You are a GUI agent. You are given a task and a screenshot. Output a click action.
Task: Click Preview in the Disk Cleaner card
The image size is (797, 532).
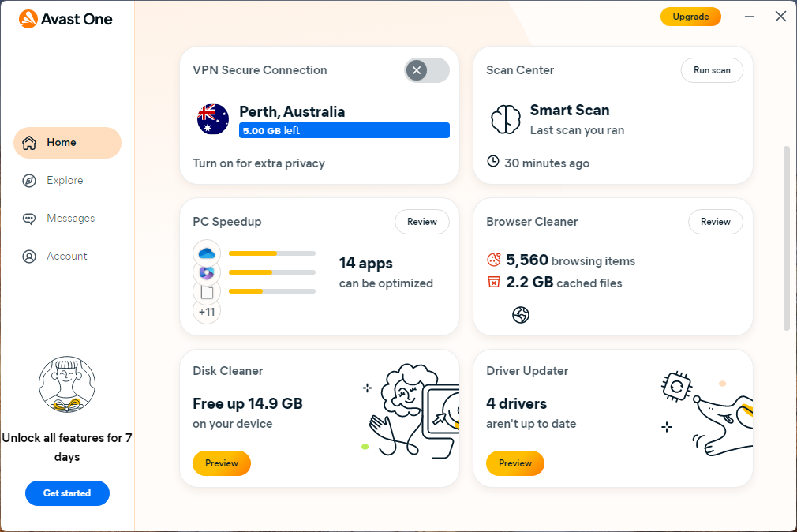pos(222,463)
